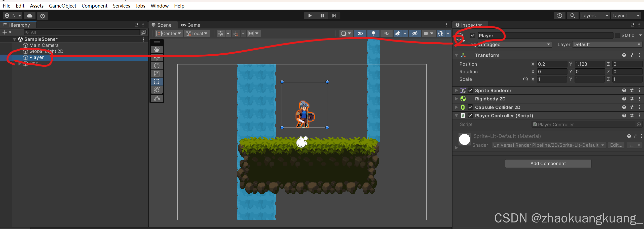This screenshot has height=229, width=644.
Task: Open the GameObject menu
Action: pyautogui.click(x=62, y=6)
